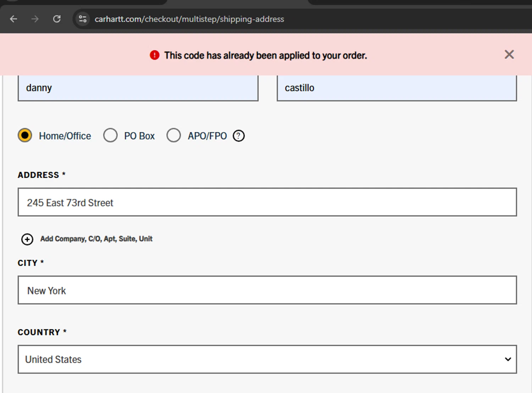Click the red error alert icon

coord(155,55)
